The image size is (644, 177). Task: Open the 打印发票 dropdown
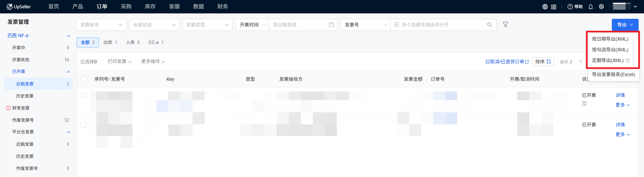point(119,61)
